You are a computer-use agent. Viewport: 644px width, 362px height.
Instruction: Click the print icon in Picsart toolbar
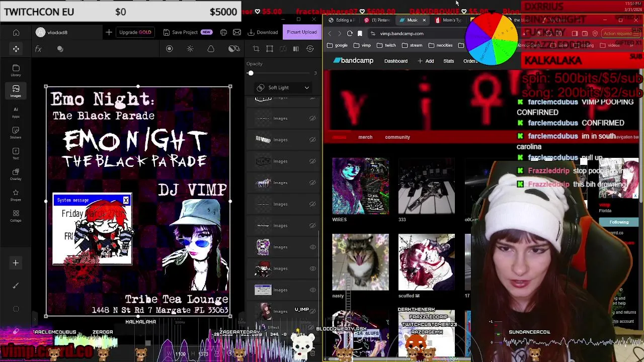click(223, 32)
